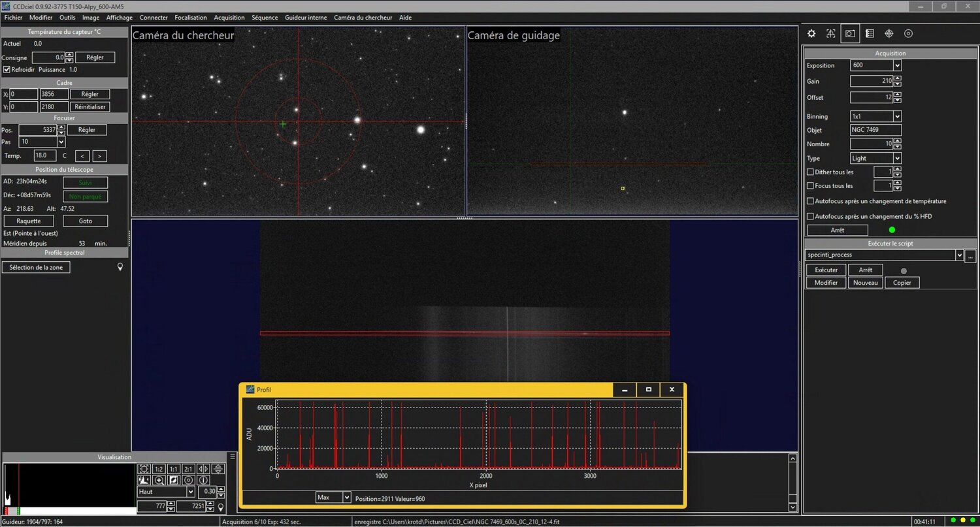This screenshot has width=980, height=527.
Task: Click the green acquisition status indicator
Action: (892, 230)
